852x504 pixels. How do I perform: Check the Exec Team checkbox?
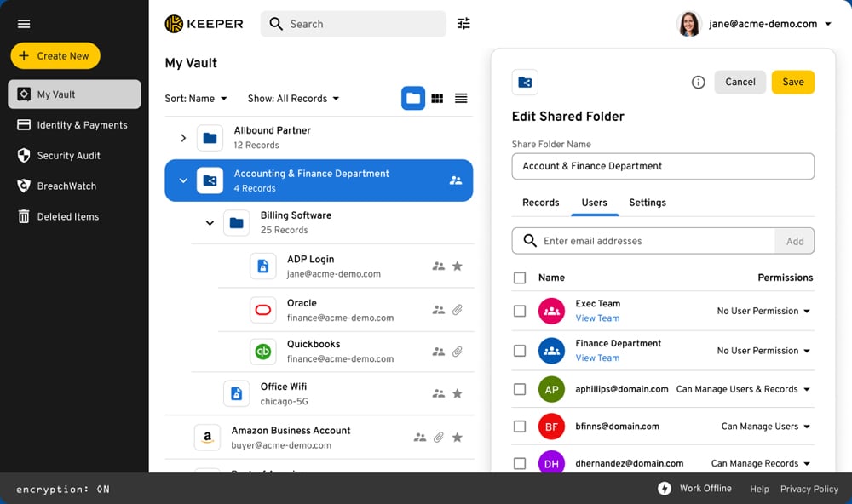coord(520,311)
